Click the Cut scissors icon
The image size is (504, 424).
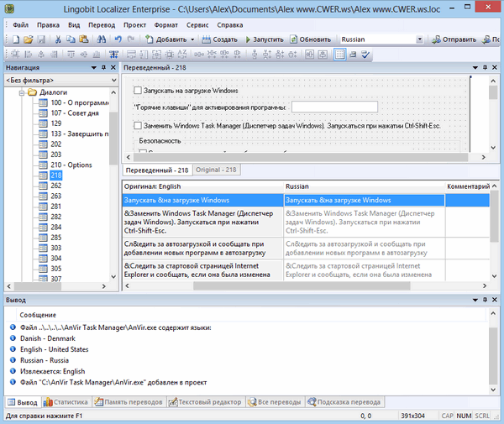pos(57,39)
